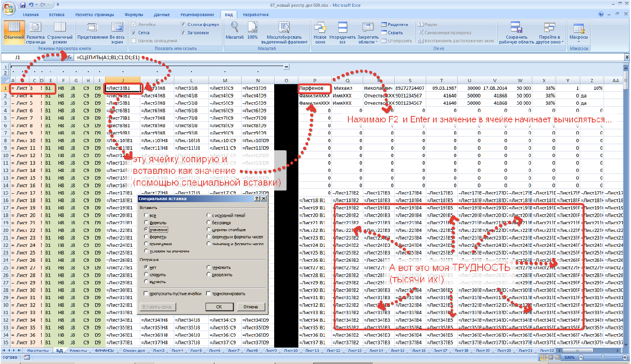Click the Redo icon in Quick Access

[x=44, y=5]
